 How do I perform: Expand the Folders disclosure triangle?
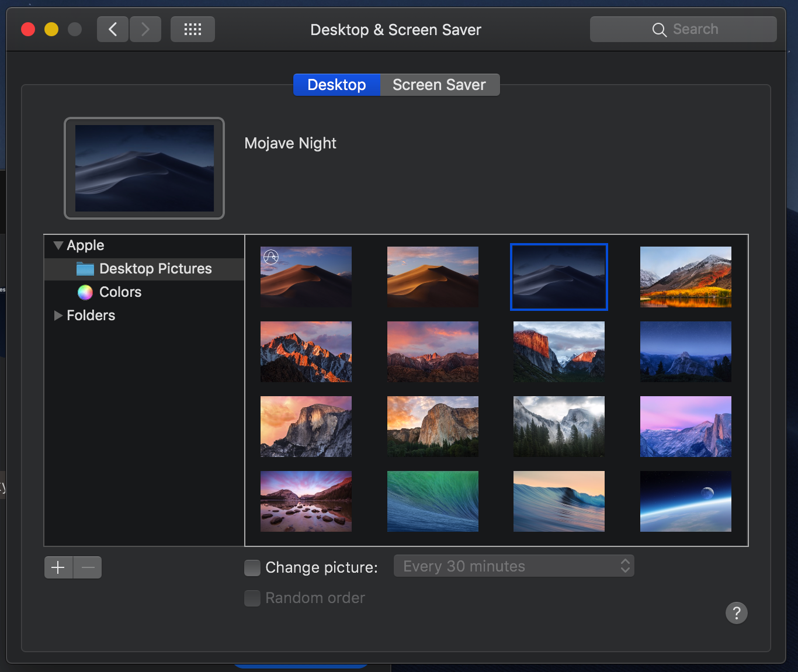tap(58, 316)
